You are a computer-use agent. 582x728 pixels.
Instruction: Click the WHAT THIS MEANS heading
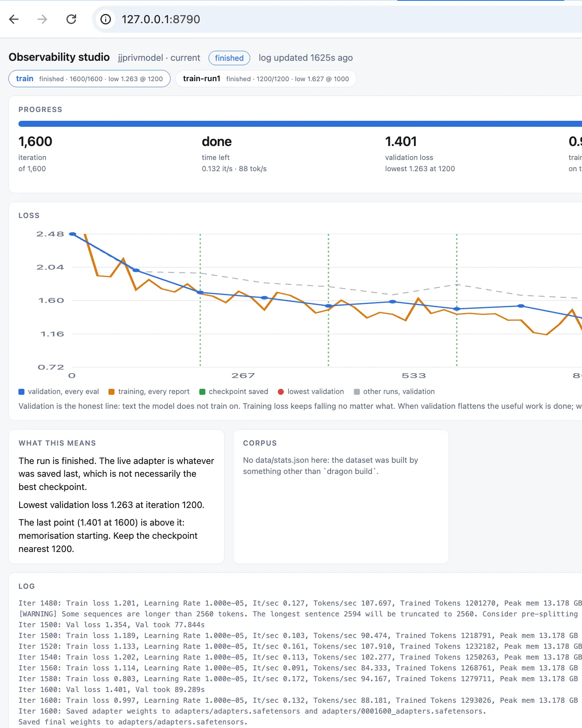(x=57, y=443)
